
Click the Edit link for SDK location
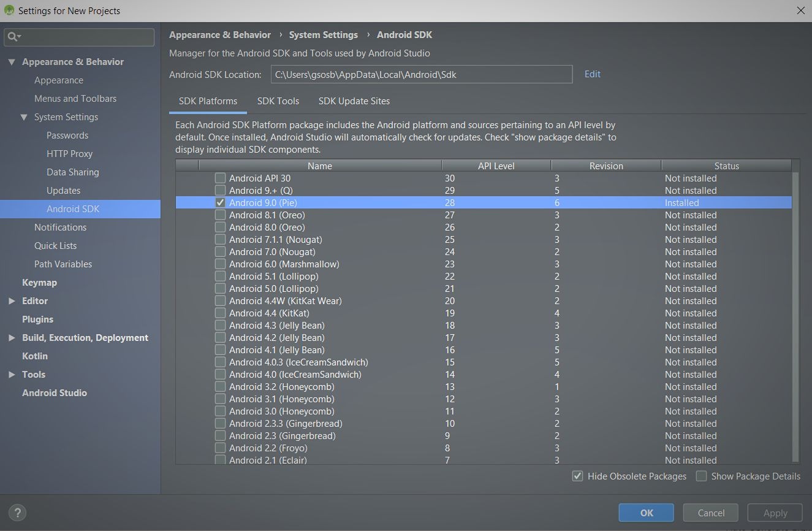click(x=593, y=74)
